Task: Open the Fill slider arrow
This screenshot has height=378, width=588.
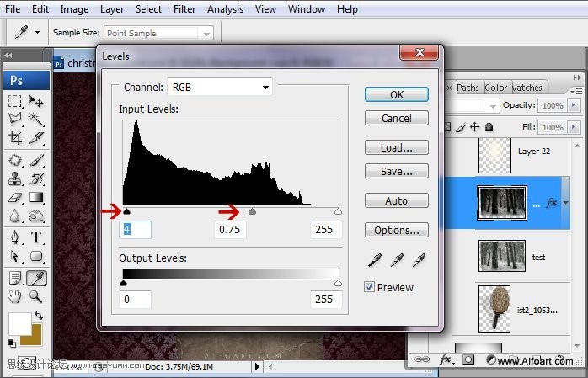Action: tap(574, 127)
